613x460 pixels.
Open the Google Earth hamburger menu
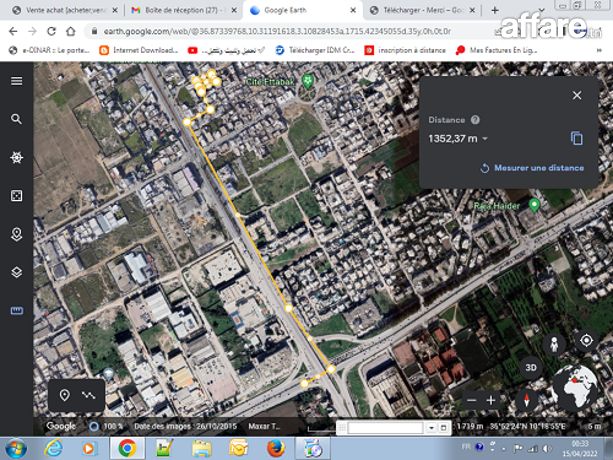coord(16,81)
